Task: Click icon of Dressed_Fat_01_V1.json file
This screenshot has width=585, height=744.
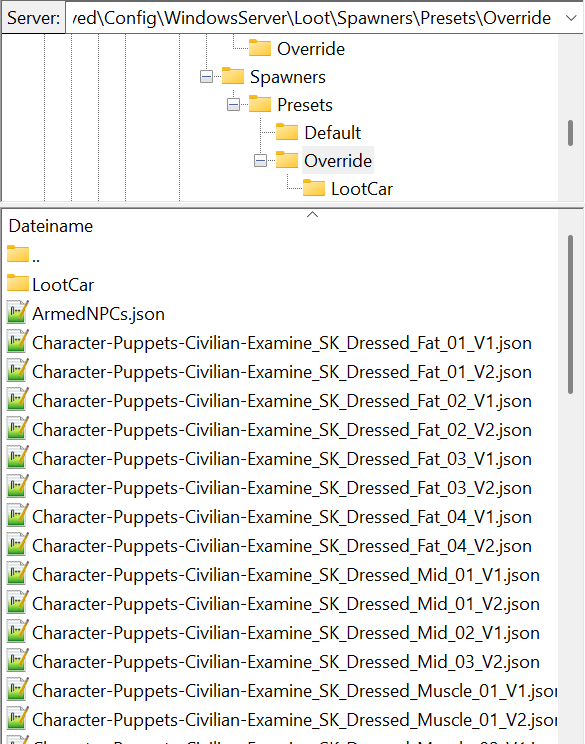Action: (18, 342)
